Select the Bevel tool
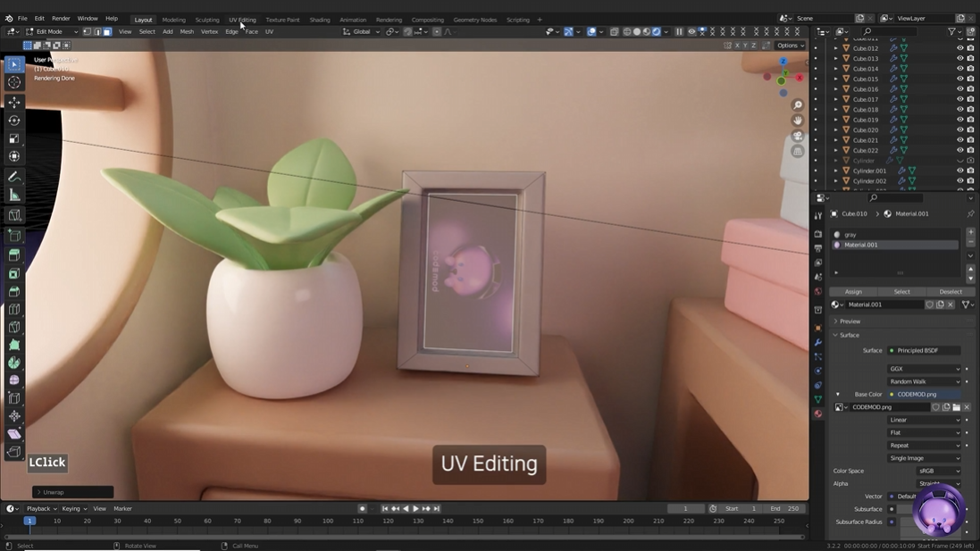 coord(14,291)
